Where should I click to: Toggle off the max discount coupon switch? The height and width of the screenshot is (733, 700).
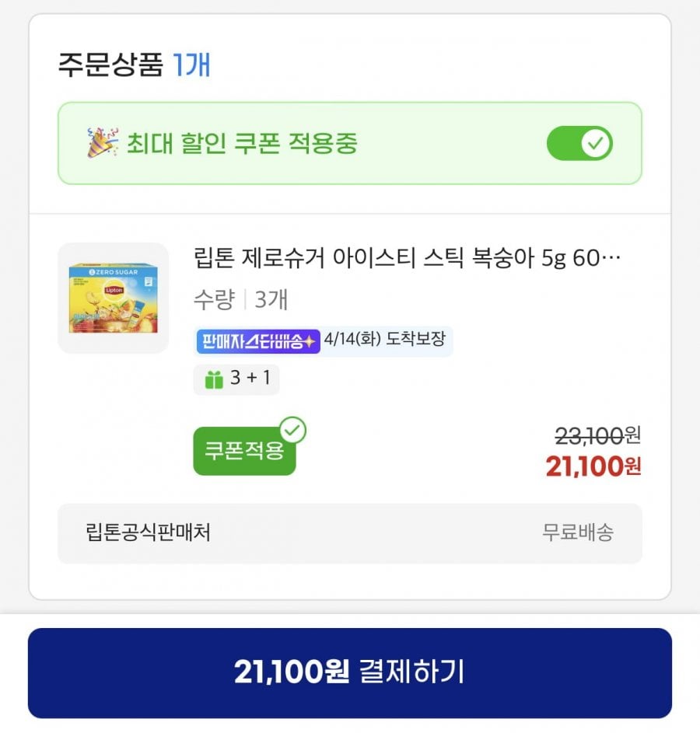579,144
